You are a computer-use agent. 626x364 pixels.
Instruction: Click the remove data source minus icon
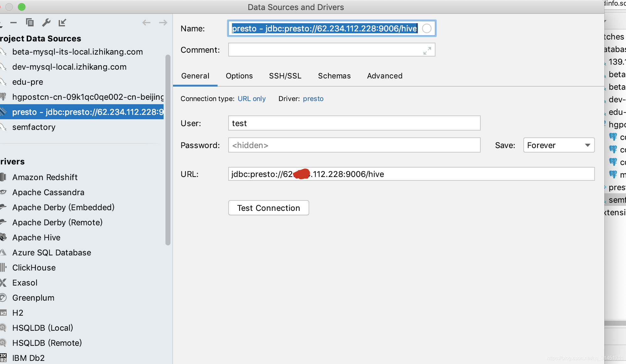(13, 23)
